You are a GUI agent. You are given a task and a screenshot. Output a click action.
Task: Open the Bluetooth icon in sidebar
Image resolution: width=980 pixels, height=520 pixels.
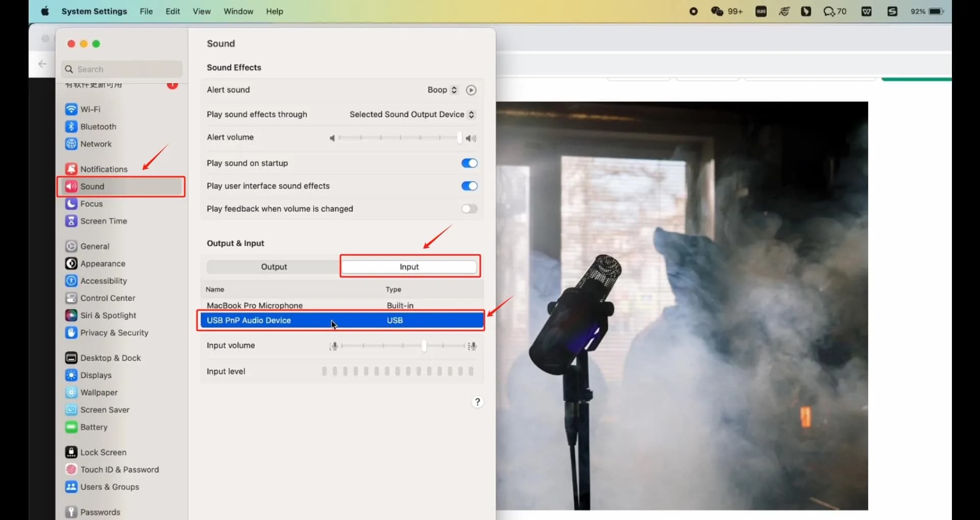71,127
